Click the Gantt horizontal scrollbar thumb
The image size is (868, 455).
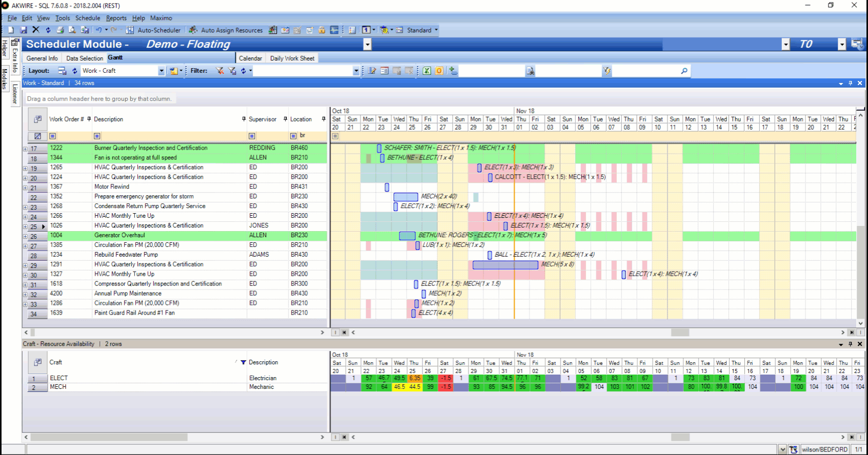point(680,333)
